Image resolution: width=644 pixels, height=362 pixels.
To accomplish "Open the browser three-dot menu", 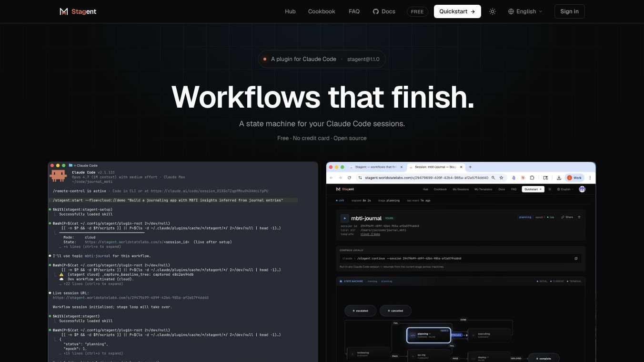I will pyautogui.click(x=590, y=178).
